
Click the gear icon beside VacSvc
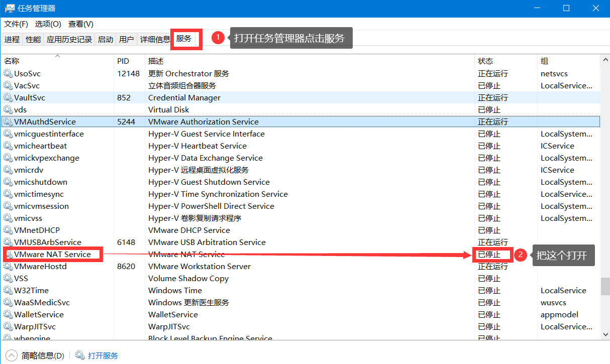coord(8,85)
